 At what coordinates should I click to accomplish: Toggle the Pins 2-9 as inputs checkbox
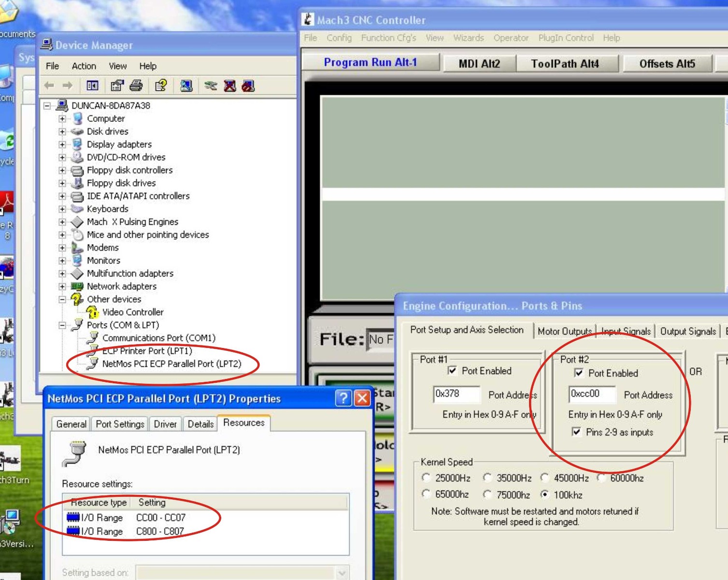click(576, 432)
